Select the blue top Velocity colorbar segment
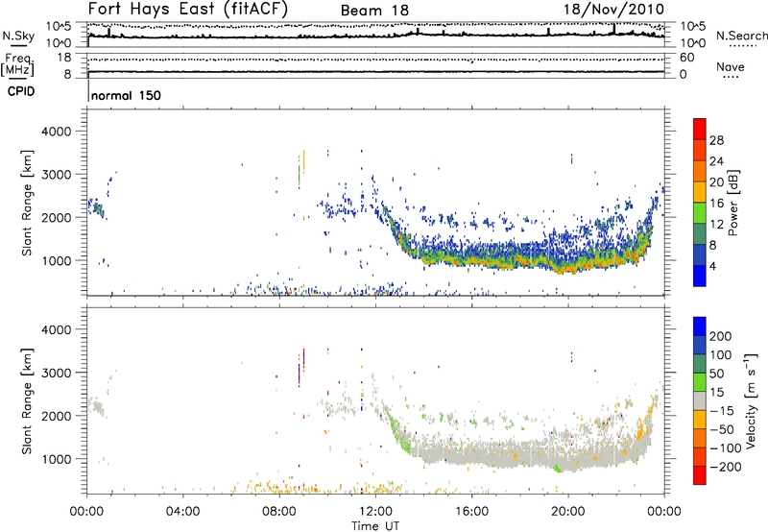768x532 pixels. point(700,326)
